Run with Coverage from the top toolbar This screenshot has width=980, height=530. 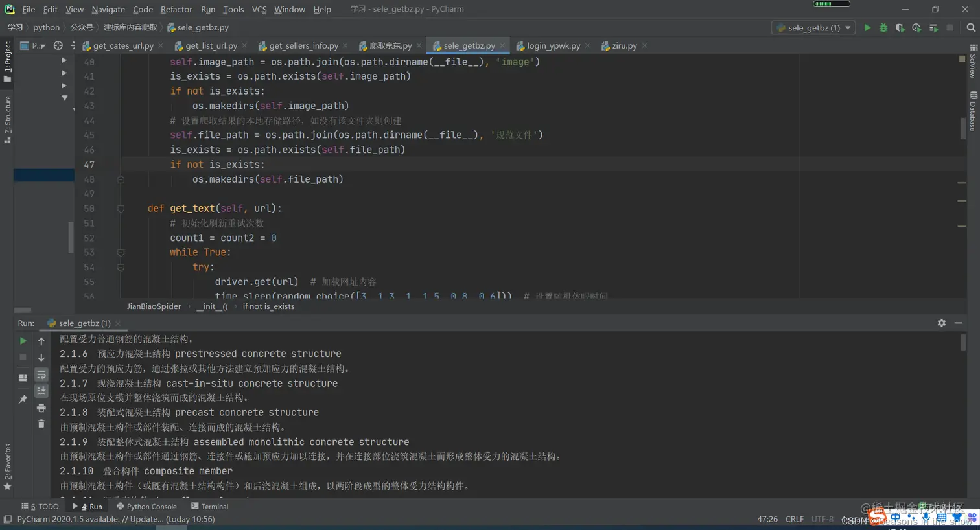pyautogui.click(x=900, y=28)
